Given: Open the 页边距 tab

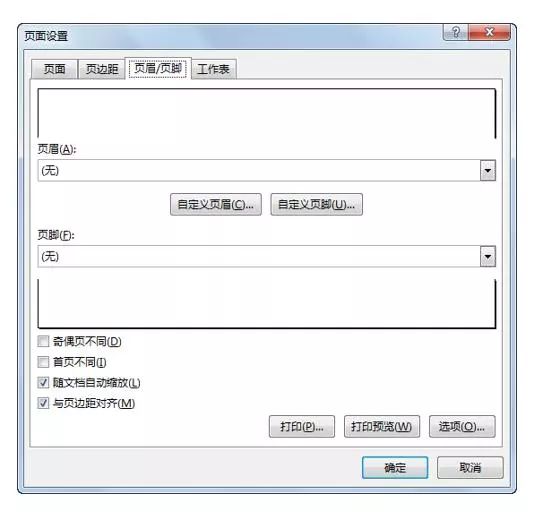Looking at the screenshot, I should click(x=102, y=69).
